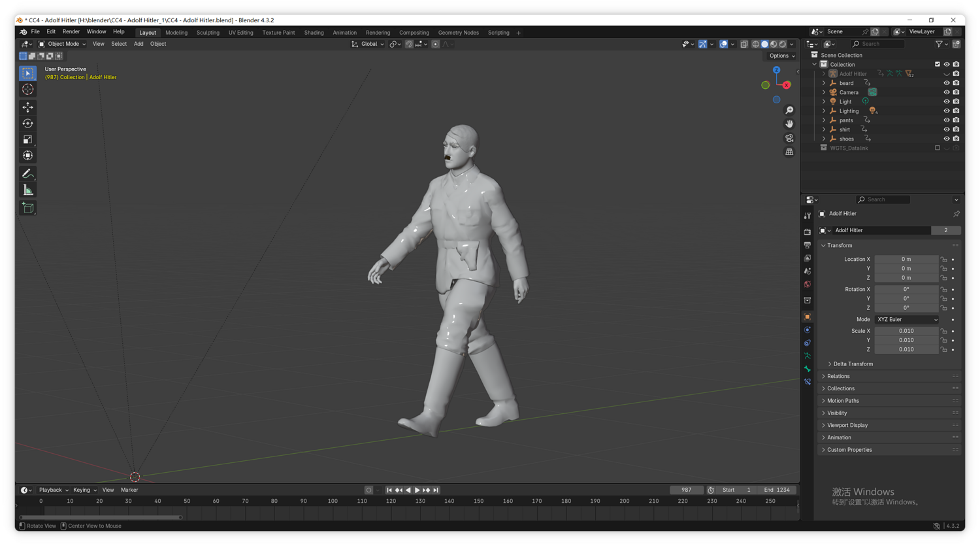The image size is (980, 546).
Task: Jump to the animation end frame
Action: 436,490
